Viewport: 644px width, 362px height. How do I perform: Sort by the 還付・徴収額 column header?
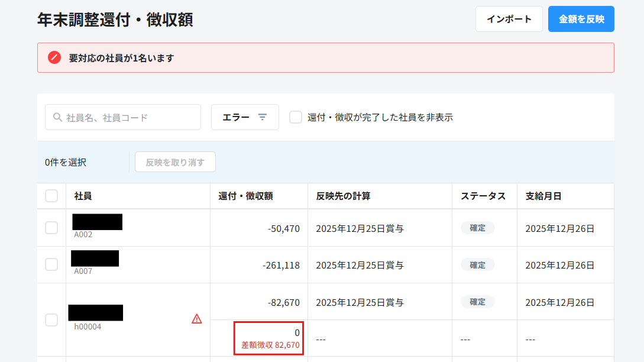245,196
